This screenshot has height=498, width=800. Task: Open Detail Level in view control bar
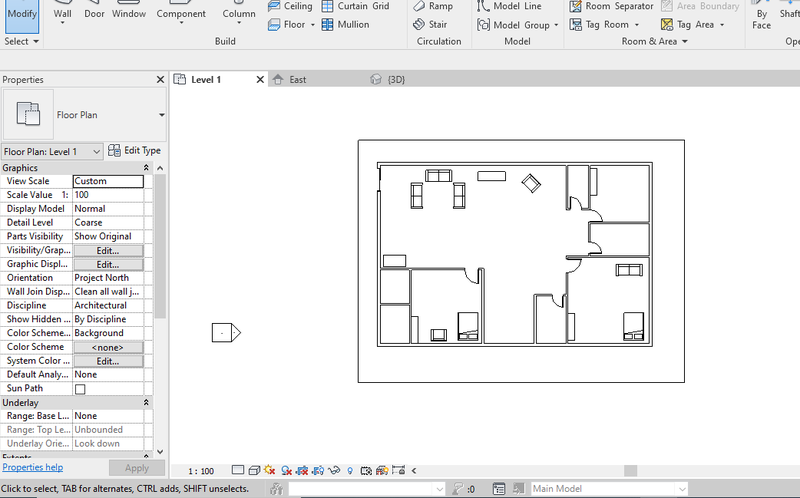238,470
